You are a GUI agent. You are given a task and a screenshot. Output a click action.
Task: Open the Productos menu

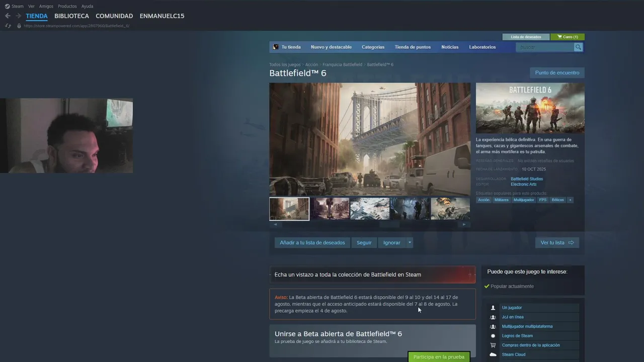(67, 6)
